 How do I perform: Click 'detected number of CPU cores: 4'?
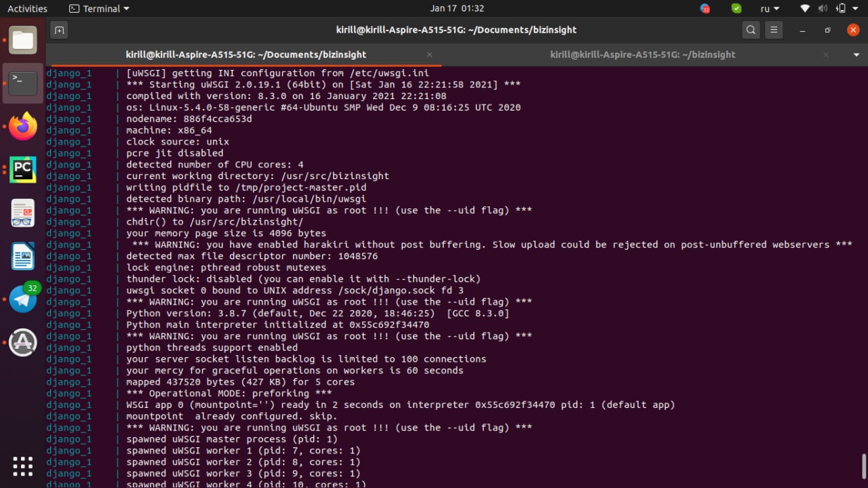tap(215, 164)
